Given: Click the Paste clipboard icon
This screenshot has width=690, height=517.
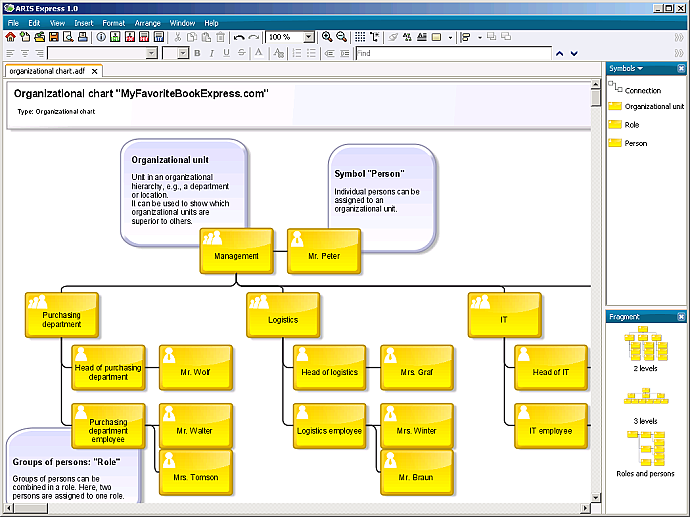Looking at the screenshot, I should pos(206,37).
